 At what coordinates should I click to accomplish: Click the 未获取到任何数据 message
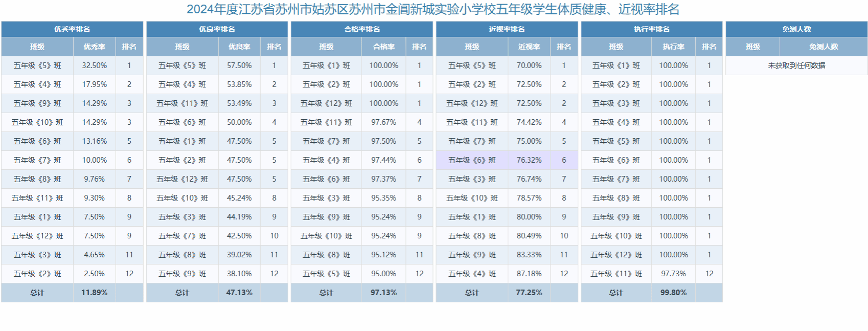(x=796, y=65)
